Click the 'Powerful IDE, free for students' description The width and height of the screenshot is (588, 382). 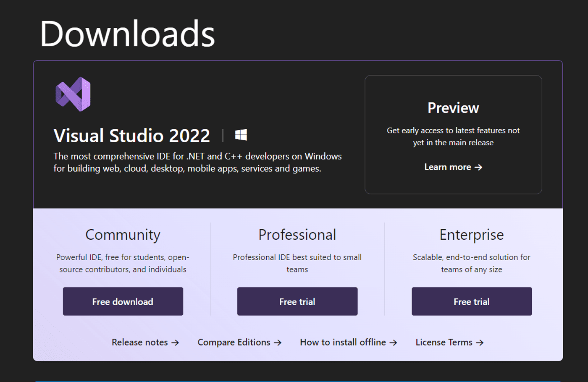(x=123, y=263)
